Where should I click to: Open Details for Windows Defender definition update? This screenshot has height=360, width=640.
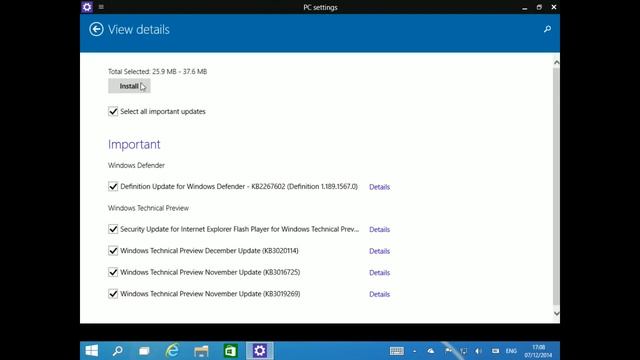[380, 187]
